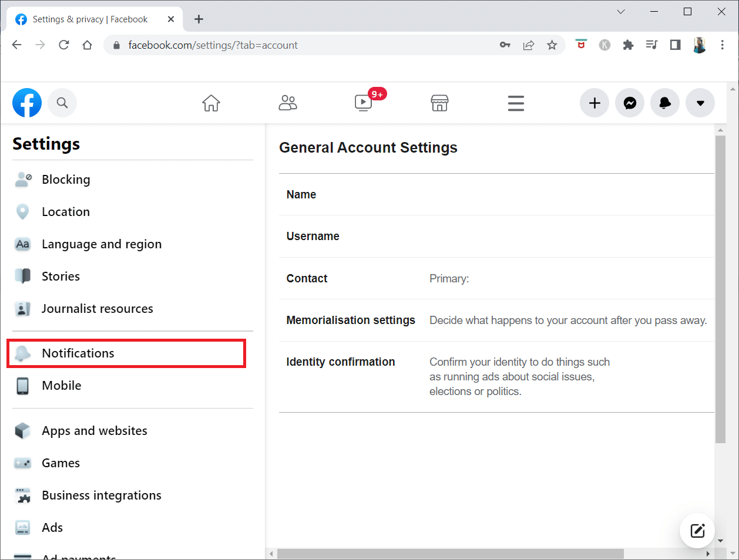Open Chrome profile avatar

coord(699,45)
